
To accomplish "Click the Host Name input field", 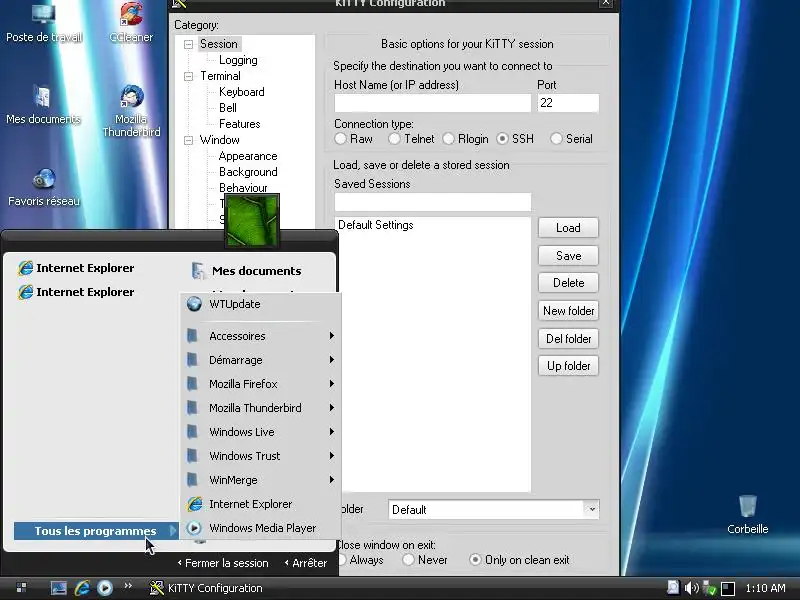I will [x=433, y=103].
